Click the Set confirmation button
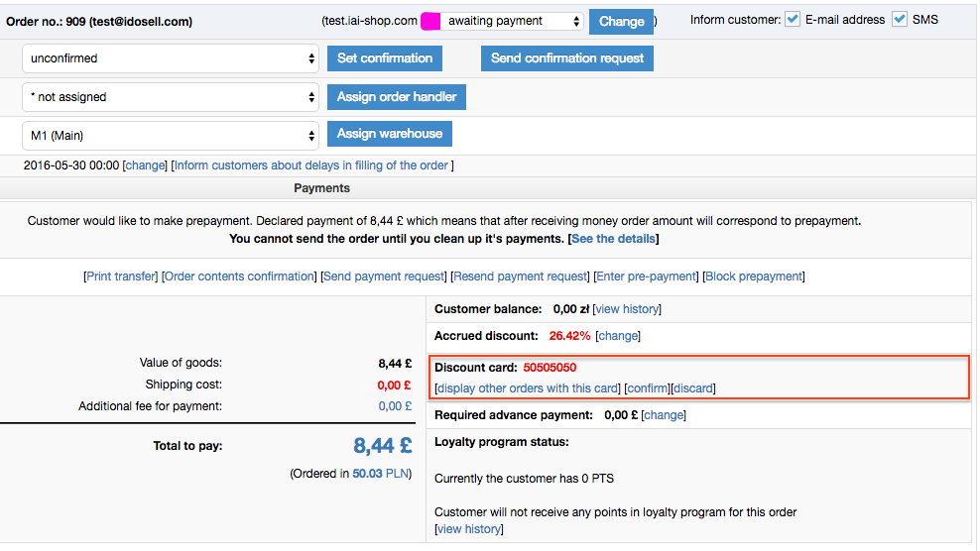This screenshot has height=551, width=980. (385, 58)
